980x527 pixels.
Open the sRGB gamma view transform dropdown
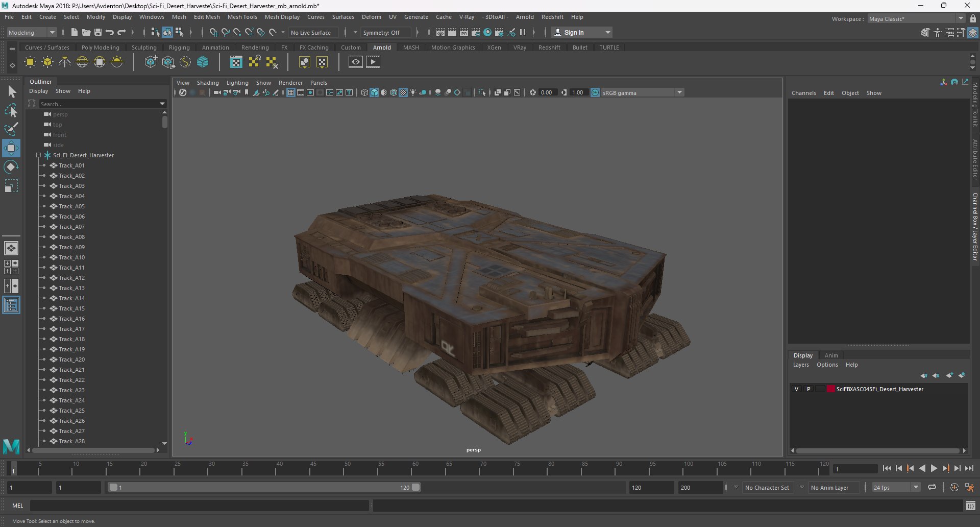click(x=642, y=92)
